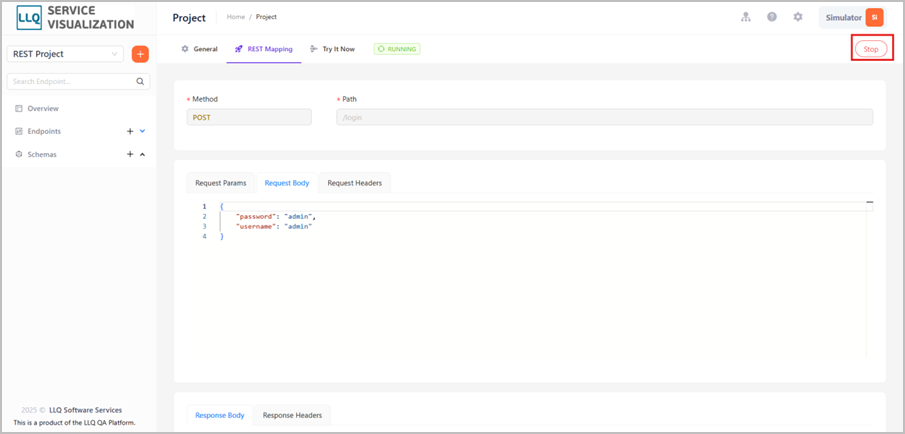Open the help question mark icon
Image resolution: width=905 pixels, height=434 pixels.
point(772,17)
